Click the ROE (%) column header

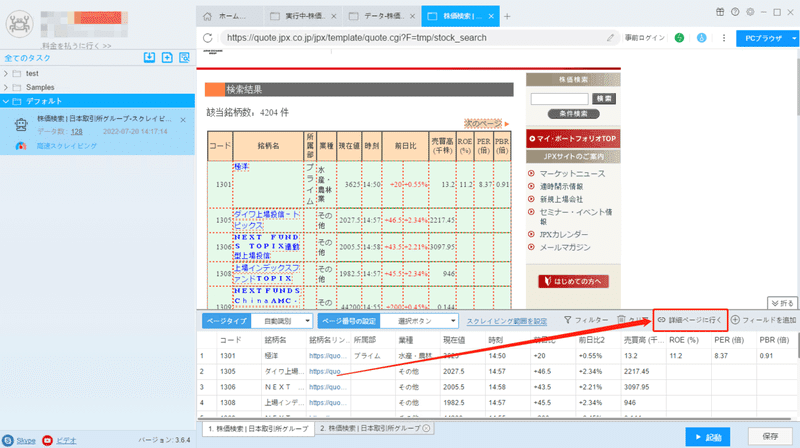684,340
